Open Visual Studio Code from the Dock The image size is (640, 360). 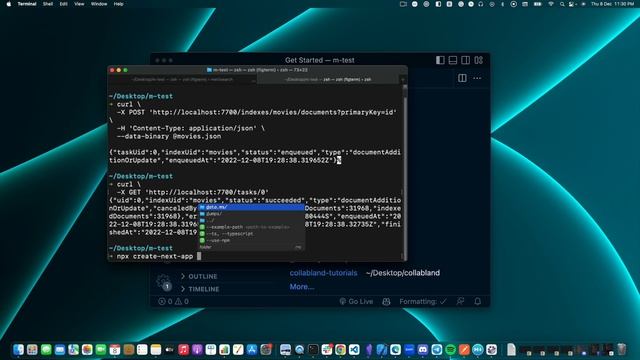(354, 349)
